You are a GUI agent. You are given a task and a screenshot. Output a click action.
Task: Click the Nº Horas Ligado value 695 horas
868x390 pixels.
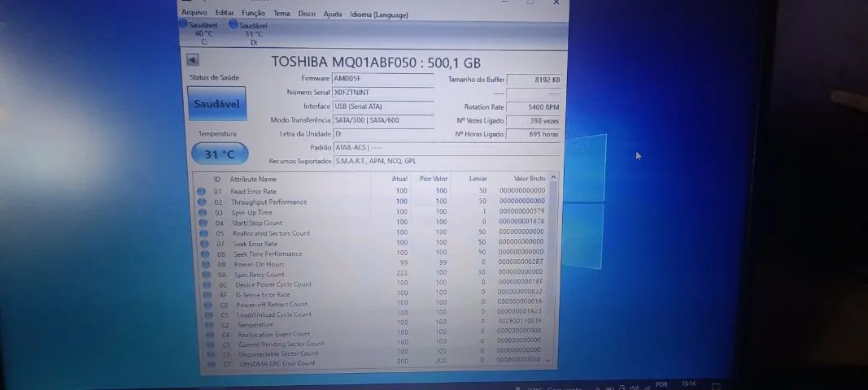(534, 134)
